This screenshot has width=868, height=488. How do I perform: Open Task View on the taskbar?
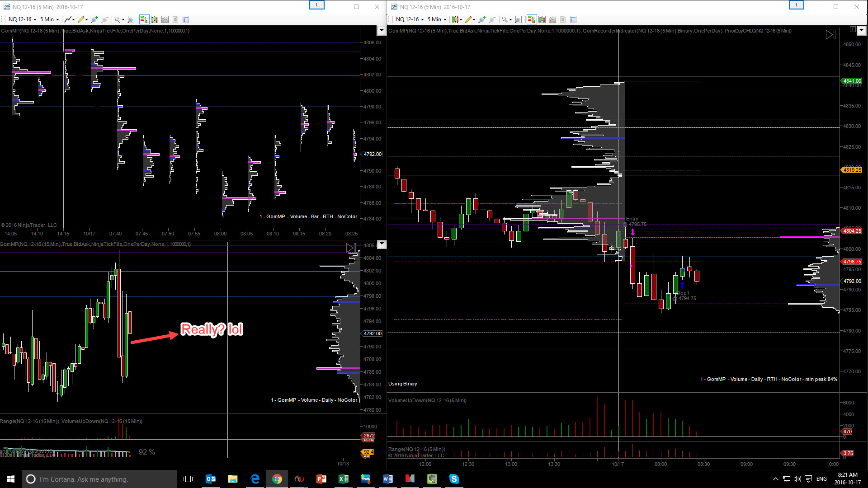(188, 479)
